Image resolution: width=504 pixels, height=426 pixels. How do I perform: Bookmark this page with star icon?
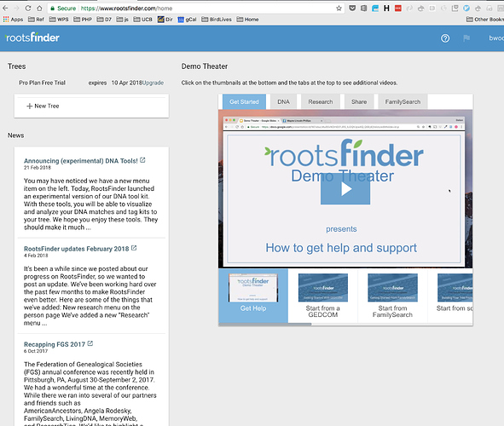click(x=339, y=9)
